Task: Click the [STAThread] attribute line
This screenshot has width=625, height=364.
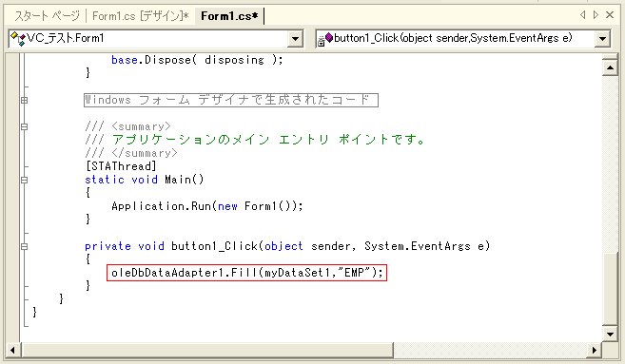Action: point(121,166)
